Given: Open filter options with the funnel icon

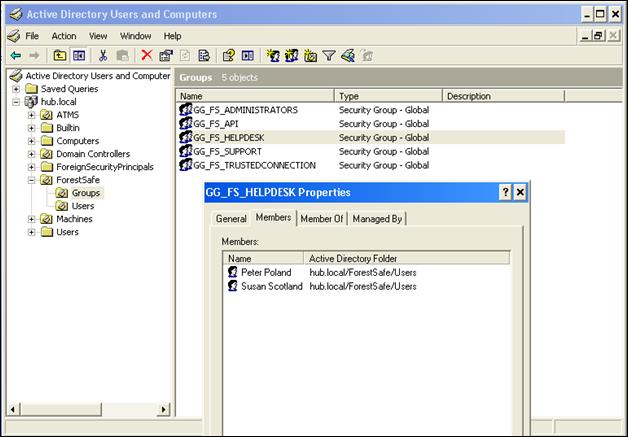Looking at the screenshot, I should (x=329, y=56).
